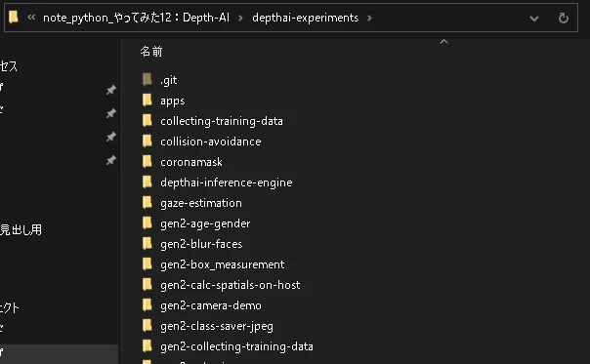Select the gen2-blur-faces folder name

(201, 244)
